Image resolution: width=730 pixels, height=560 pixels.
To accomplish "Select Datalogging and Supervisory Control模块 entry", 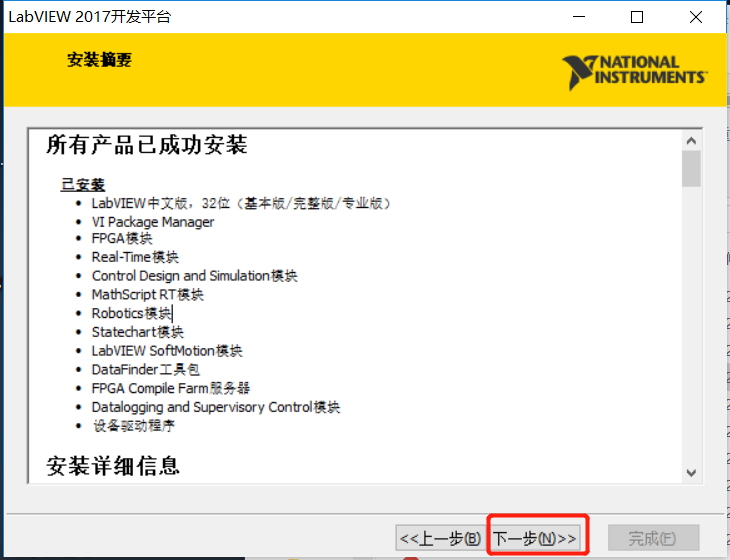I will pyautogui.click(x=216, y=407).
